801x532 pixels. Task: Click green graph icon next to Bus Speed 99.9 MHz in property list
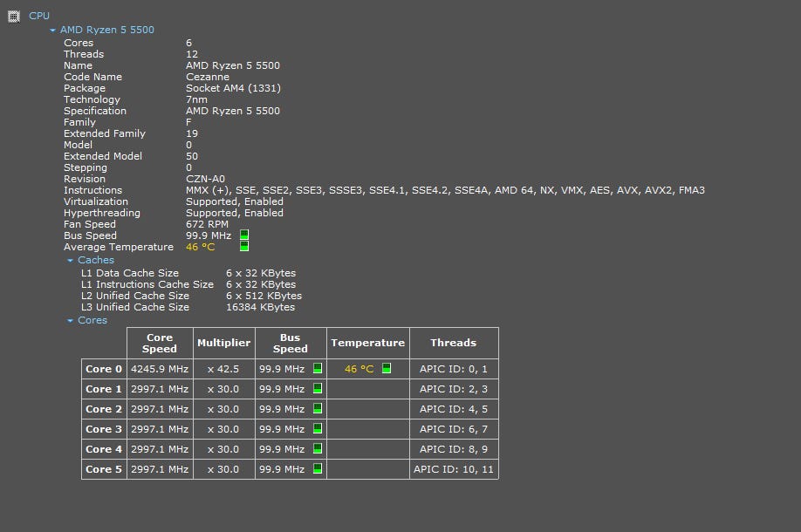point(244,235)
